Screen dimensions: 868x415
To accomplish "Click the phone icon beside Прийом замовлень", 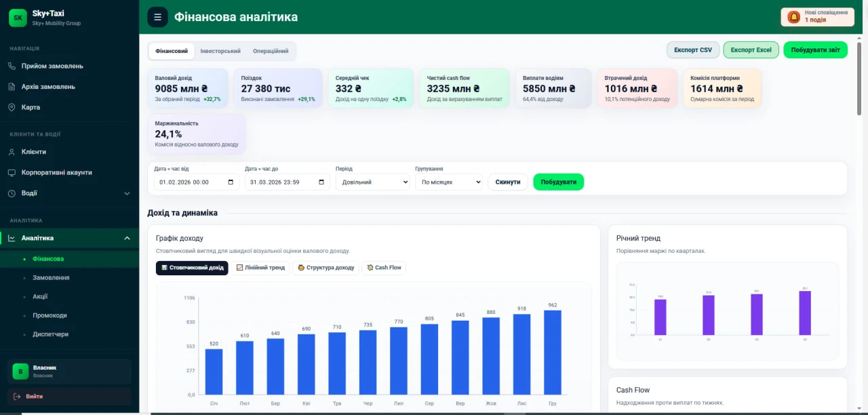I will pos(12,66).
